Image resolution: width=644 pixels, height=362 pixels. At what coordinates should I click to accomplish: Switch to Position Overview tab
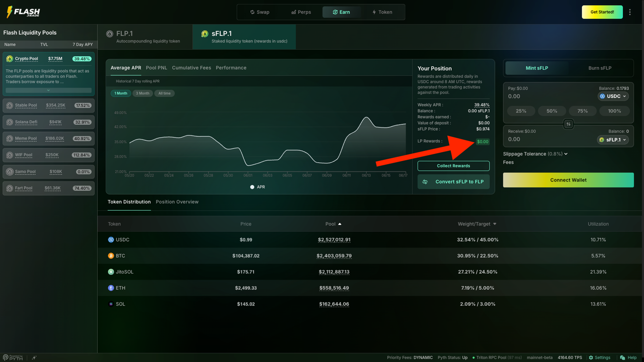[x=177, y=202]
